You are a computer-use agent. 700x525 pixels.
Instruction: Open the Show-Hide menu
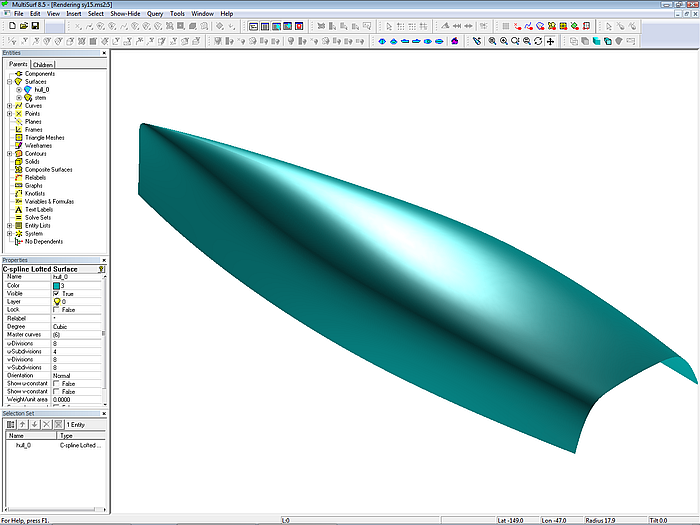coord(126,14)
